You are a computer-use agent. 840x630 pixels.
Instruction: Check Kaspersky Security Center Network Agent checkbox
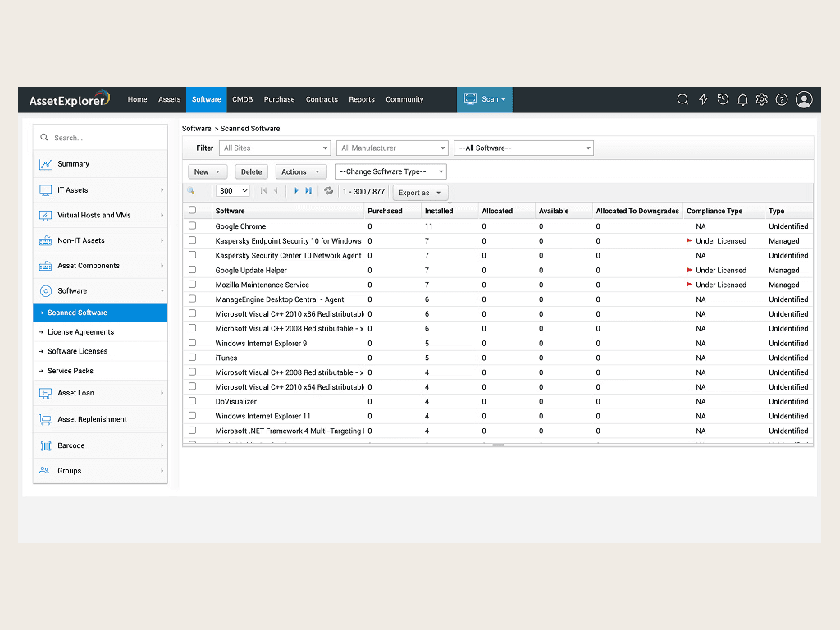(192, 255)
